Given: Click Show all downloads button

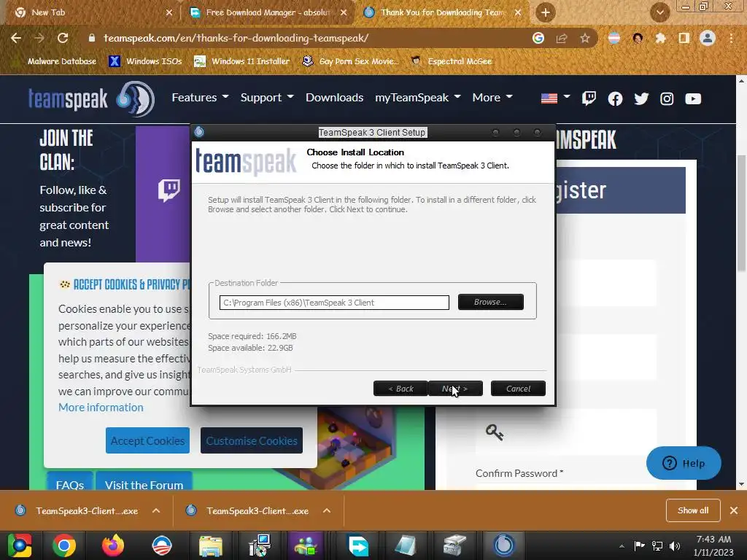Looking at the screenshot, I should click(693, 510).
